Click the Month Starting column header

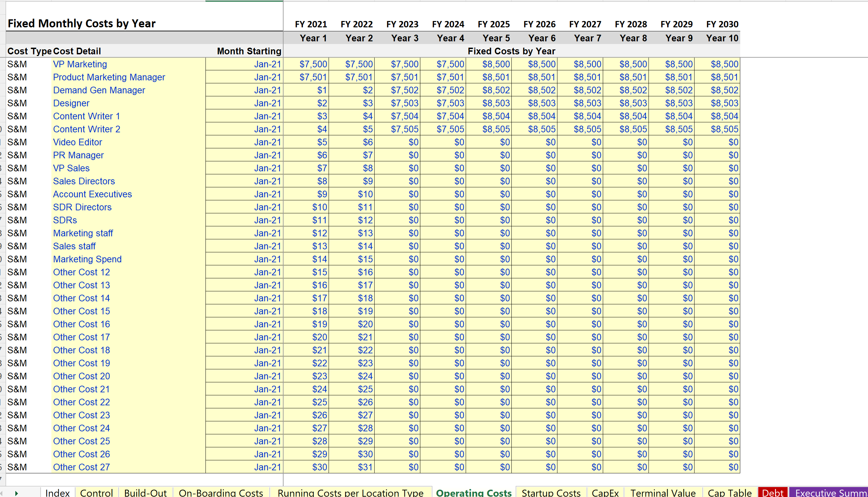point(249,51)
